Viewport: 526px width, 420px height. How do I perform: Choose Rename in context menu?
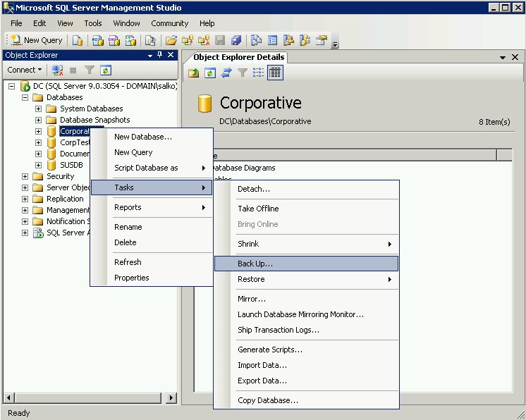click(152, 227)
